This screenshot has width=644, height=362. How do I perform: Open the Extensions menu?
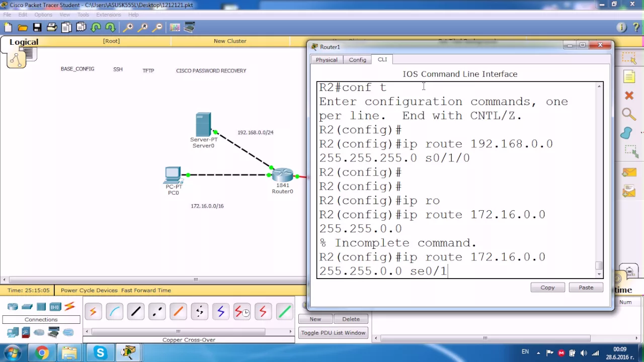click(108, 15)
